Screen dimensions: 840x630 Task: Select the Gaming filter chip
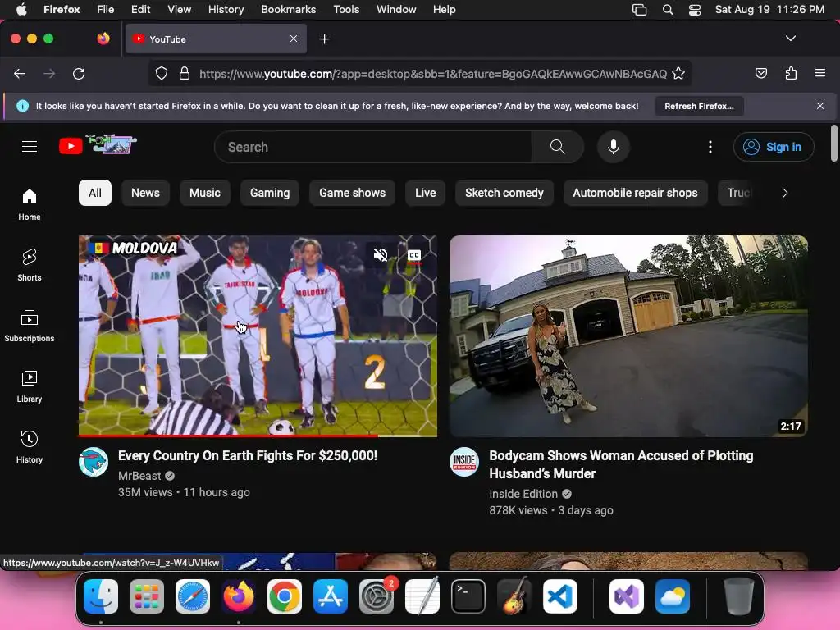pyautogui.click(x=269, y=193)
